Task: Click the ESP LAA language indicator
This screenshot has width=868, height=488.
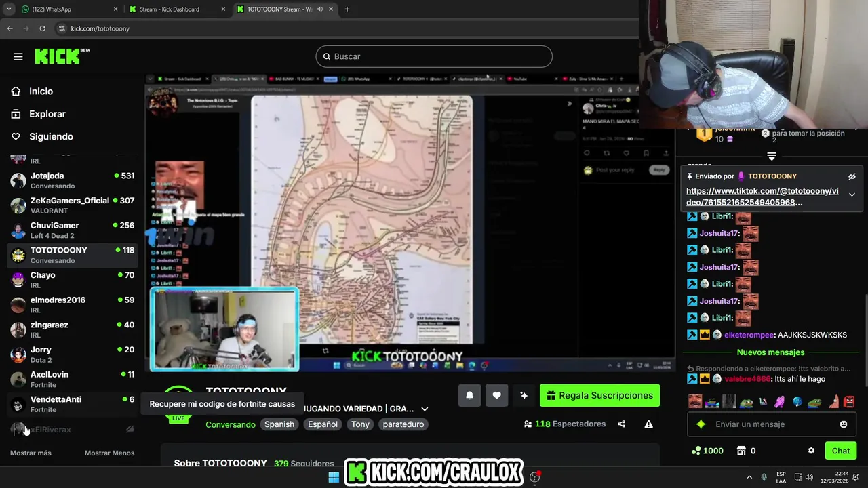Action: 781,477
